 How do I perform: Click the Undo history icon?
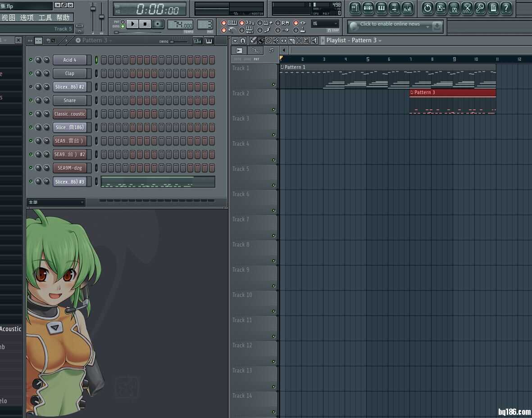click(x=427, y=8)
